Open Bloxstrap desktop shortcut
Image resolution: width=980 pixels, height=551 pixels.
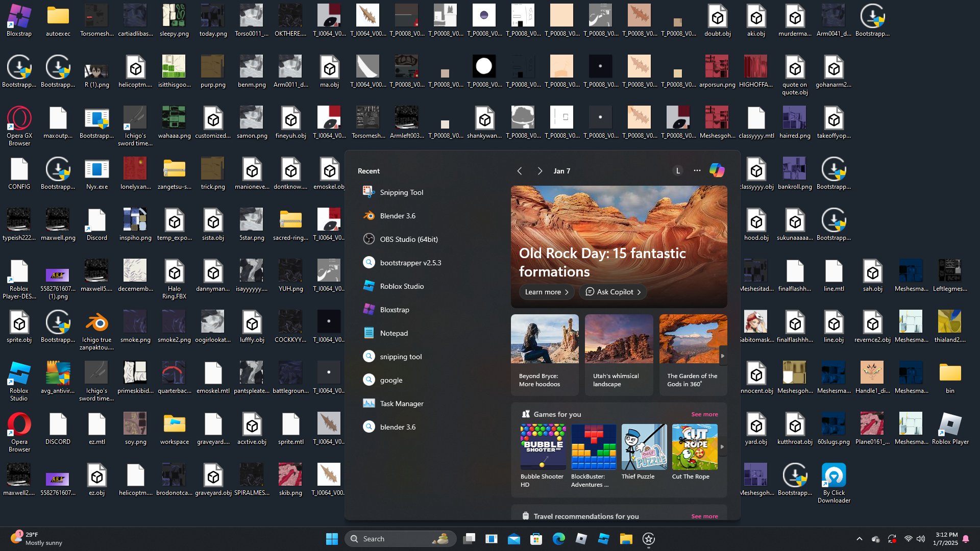click(19, 17)
